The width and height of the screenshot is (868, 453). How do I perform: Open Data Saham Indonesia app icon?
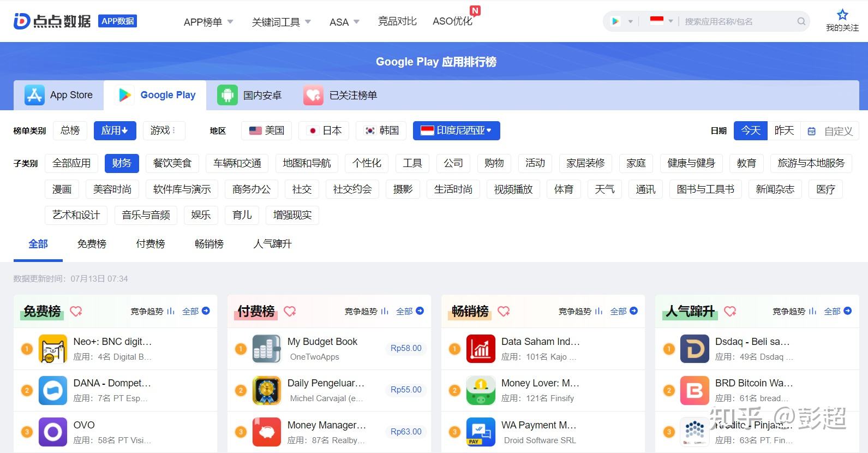click(x=481, y=349)
